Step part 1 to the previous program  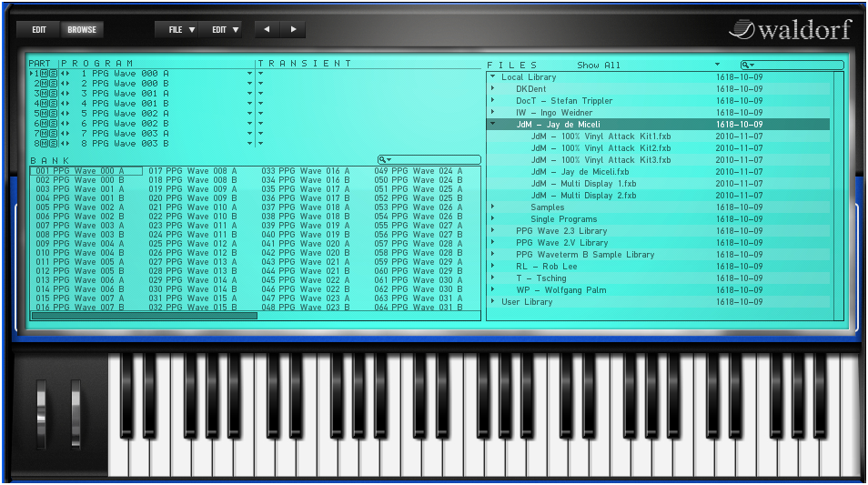coord(63,74)
